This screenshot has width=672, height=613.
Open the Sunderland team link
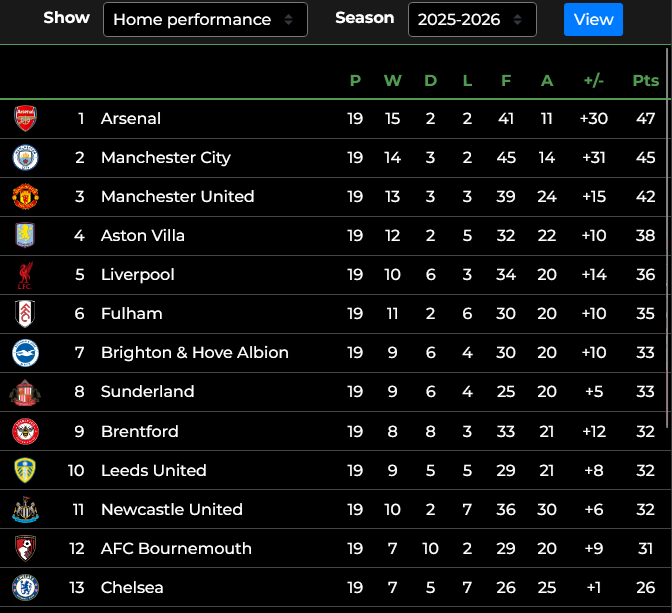[147, 391]
